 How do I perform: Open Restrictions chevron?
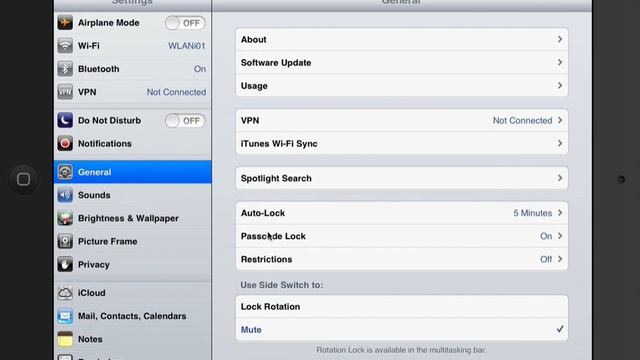pos(560,259)
